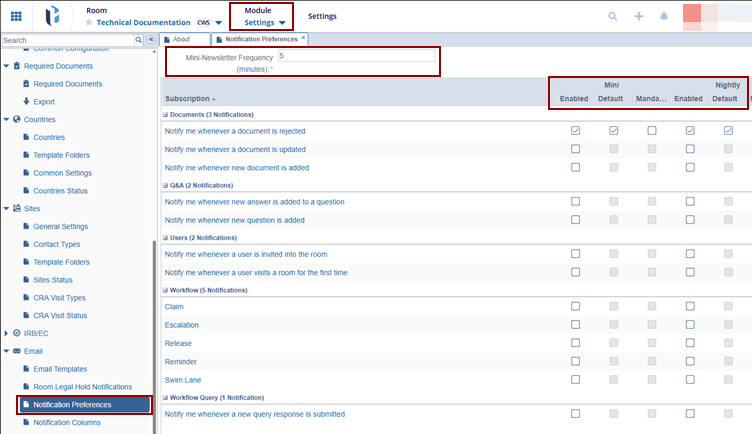Click the search icon in sidebar search box
Screen dimensions: 752x434
tap(139, 40)
